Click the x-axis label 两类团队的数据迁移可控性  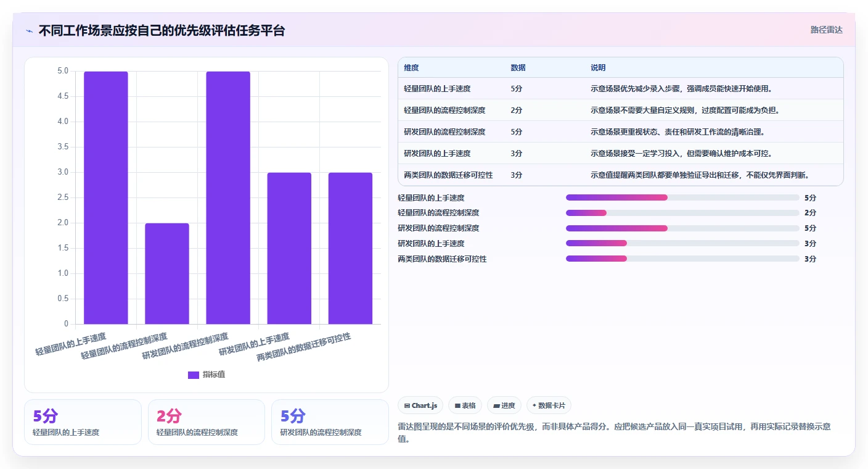tap(304, 347)
